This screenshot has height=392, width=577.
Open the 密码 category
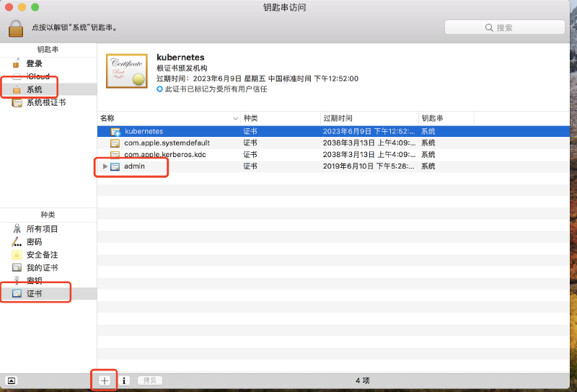pyautogui.click(x=34, y=242)
